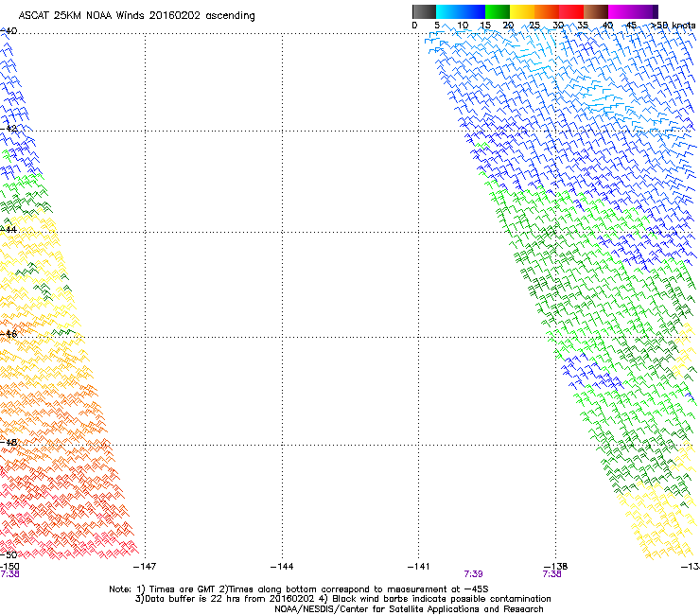Viewport: 700px width, 615px height.
Task: Click the '7:38' time label beneath -138
Action: (551, 574)
